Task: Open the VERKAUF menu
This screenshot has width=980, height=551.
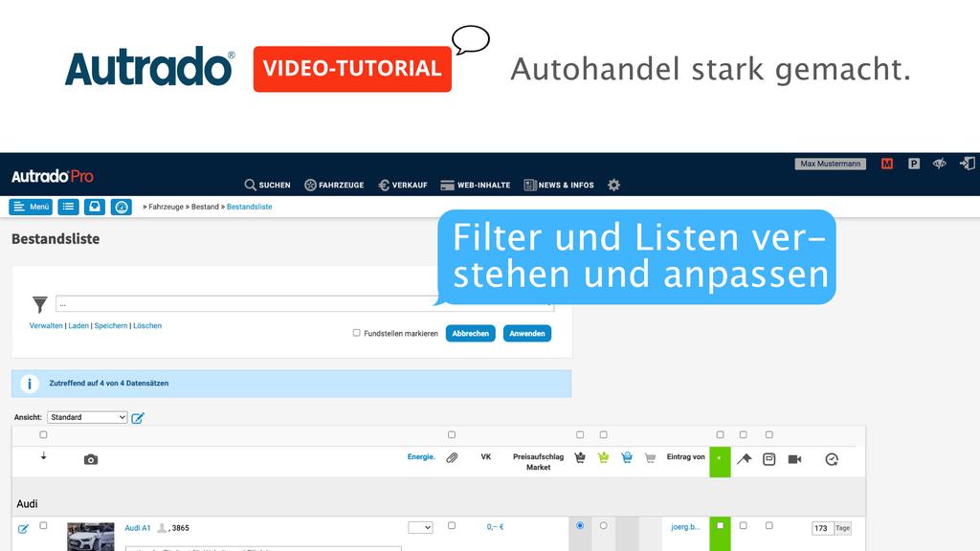Action: coord(403,185)
